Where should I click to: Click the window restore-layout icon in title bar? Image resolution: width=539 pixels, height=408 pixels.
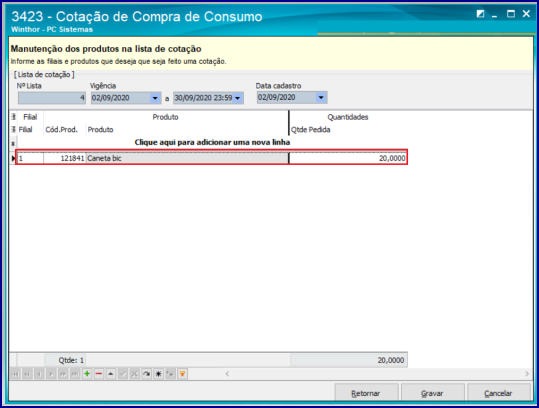(480, 14)
